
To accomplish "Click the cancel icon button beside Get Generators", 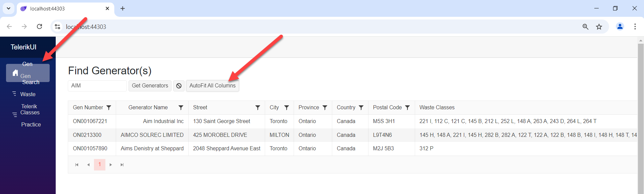I will [x=179, y=86].
